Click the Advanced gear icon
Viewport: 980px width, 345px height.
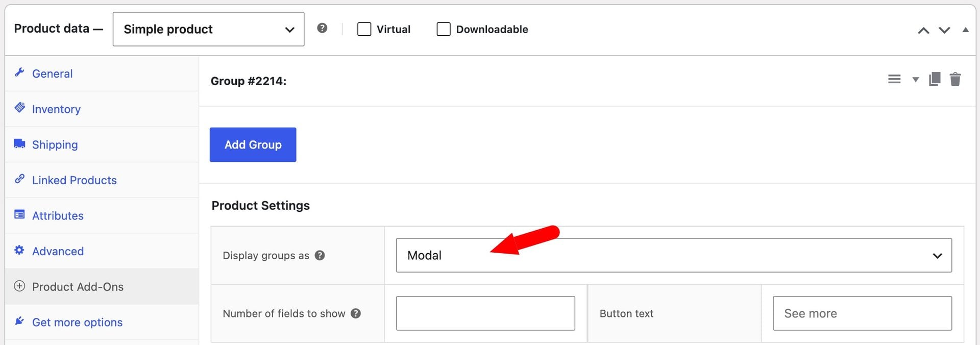click(19, 250)
